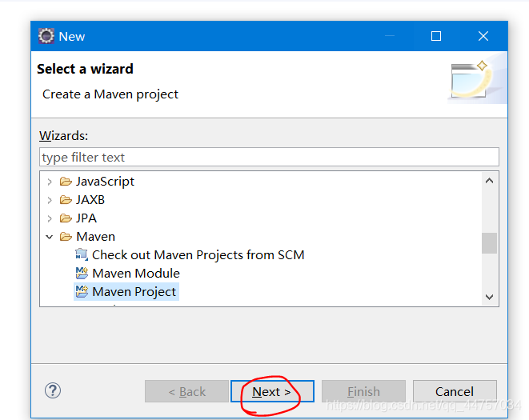
Task: Focus the type filter text field
Action: coord(269,157)
